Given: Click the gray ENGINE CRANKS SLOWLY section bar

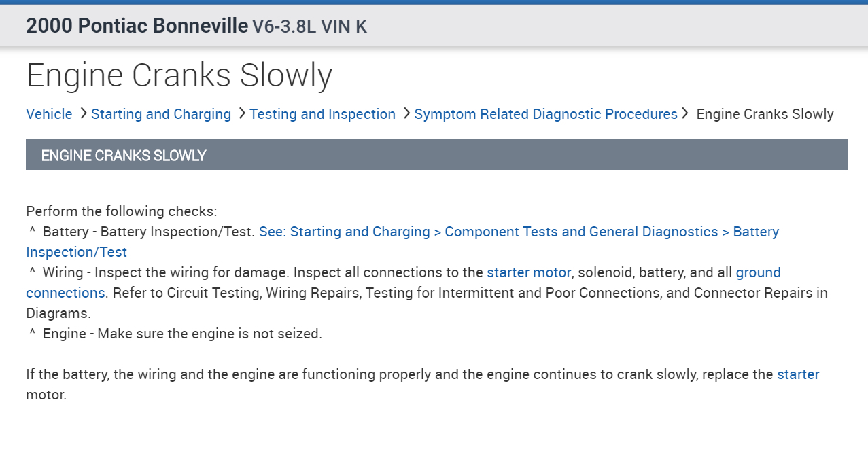Looking at the screenshot, I should point(436,155).
